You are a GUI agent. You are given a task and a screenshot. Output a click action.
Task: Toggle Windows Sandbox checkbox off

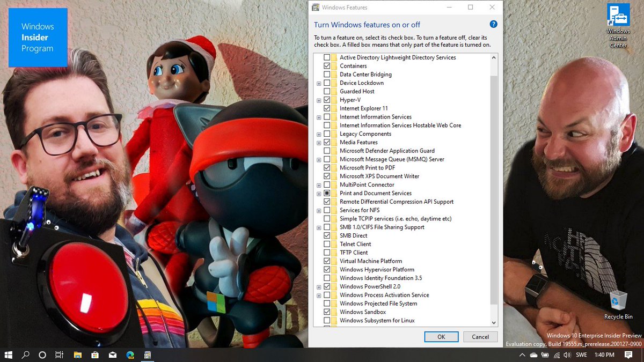point(327,312)
